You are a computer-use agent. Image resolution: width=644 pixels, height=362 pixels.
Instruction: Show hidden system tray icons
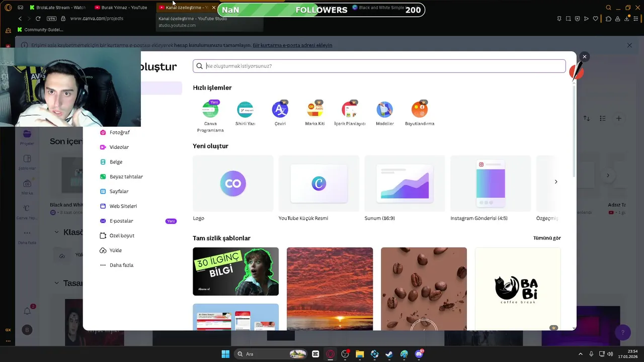coord(580,354)
